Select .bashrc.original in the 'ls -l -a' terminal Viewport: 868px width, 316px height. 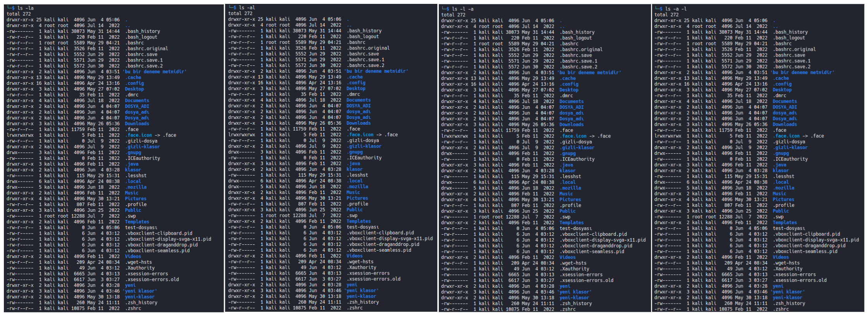click(x=581, y=50)
